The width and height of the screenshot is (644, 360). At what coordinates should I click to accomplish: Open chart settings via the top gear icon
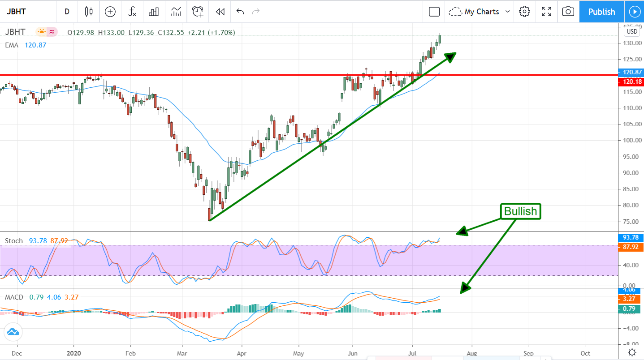click(524, 12)
